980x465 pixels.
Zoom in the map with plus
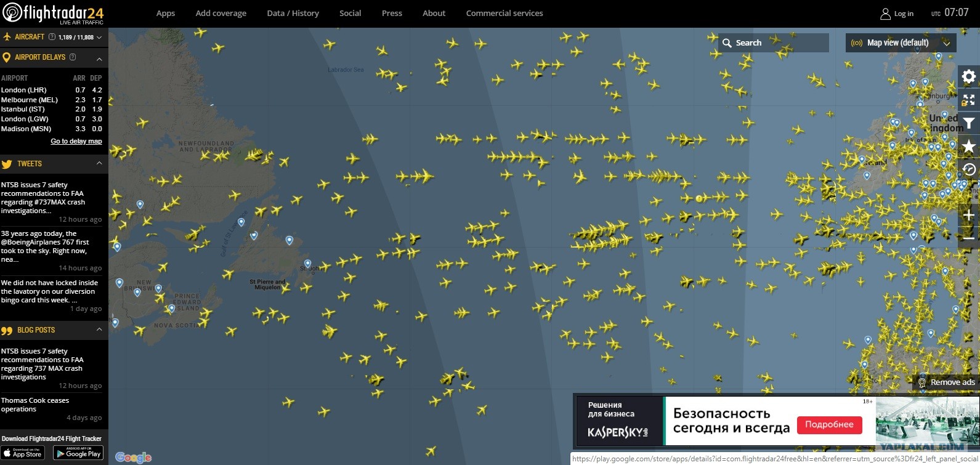coord(969,215)
